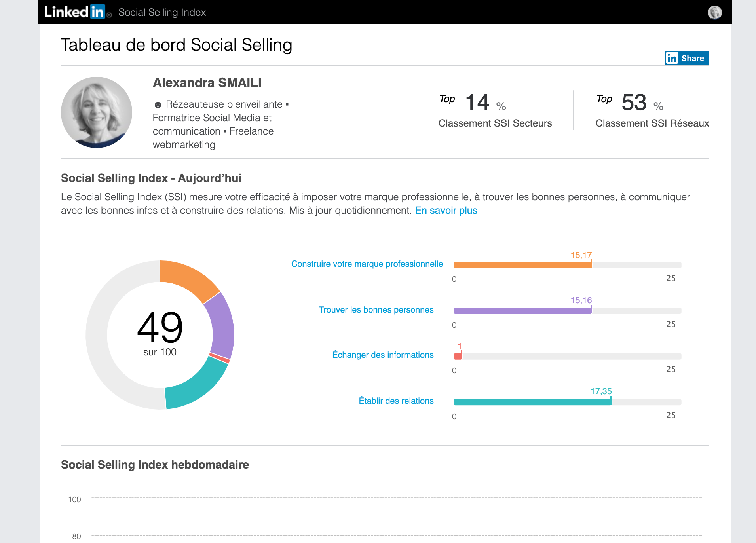
Task: Click the teal 17,35 progress bar
Action: pyautogui.click(x=532, y=402)
